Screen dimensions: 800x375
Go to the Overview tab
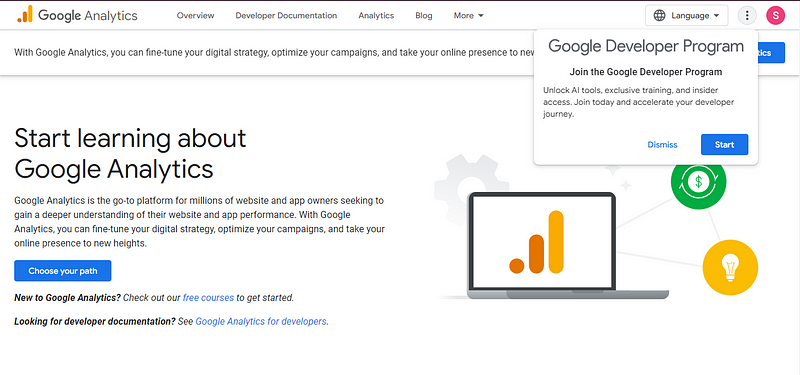[195, 16]
